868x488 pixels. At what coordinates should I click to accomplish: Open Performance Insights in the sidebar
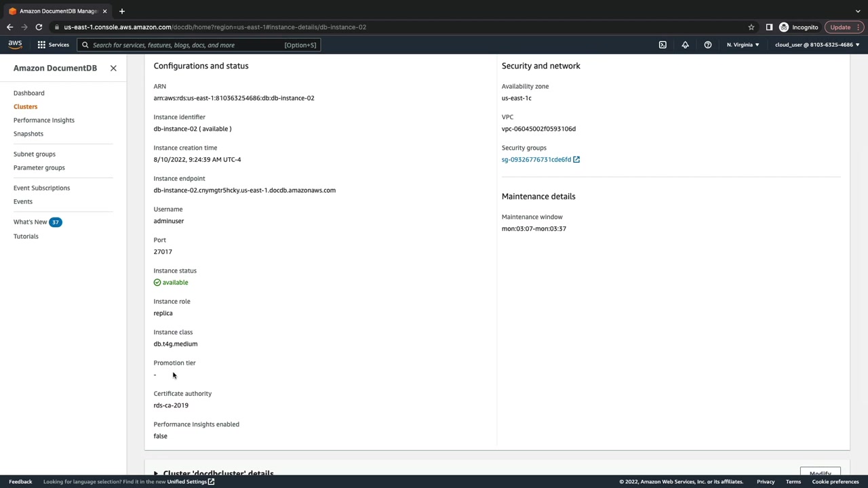coord(44,120)
